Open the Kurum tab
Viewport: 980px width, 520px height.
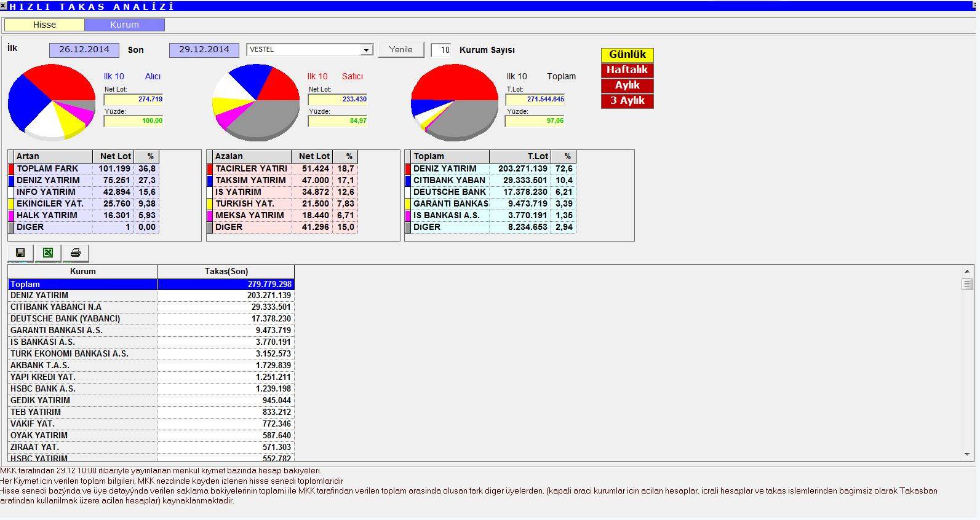click(124, 25)
